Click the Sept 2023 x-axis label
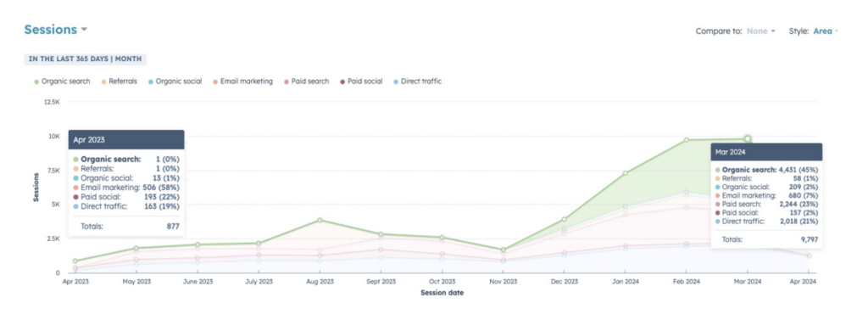The height and width of the screenshot is (320, 868). pos(381,282)
